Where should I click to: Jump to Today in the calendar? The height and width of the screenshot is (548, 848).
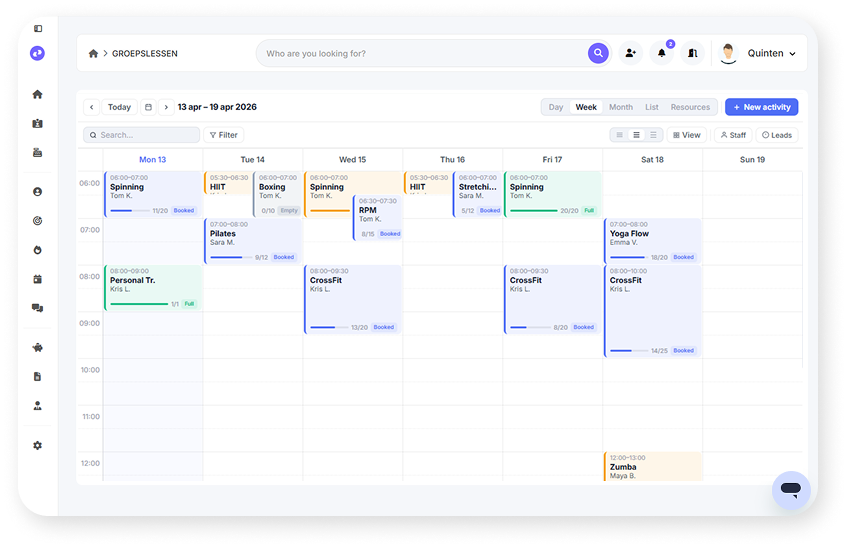tap(119, 107)
